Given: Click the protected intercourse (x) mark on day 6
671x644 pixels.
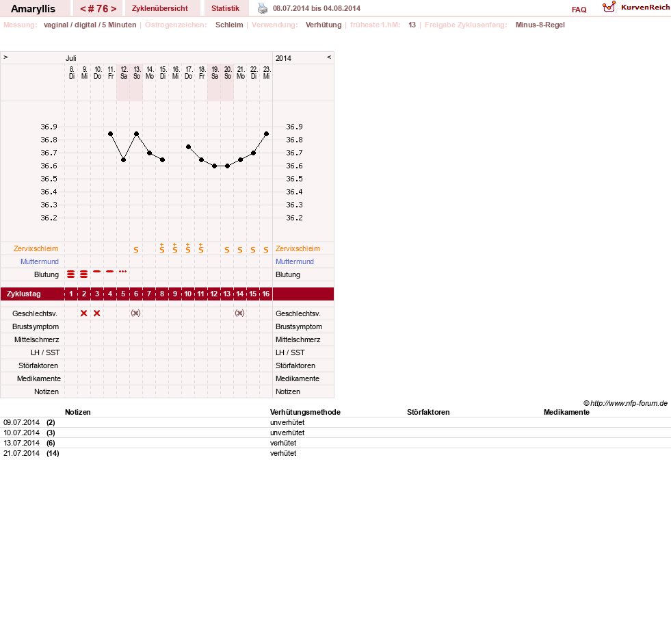Looking at the screenshot, I should [x=135, y=313].
